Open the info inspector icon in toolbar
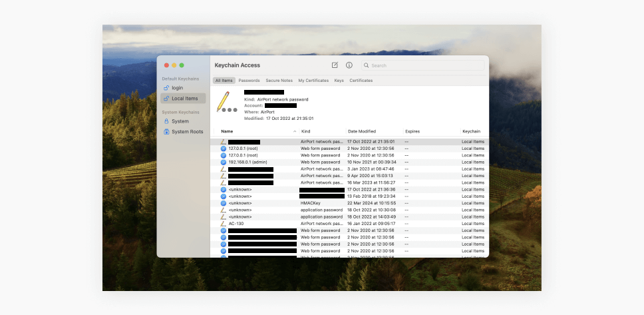The width and height of the screenshot is (644, 315). pos(349,65)
